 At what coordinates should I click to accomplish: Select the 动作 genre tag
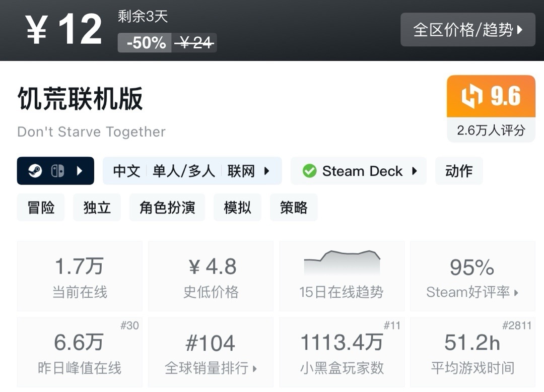point(459,171)
